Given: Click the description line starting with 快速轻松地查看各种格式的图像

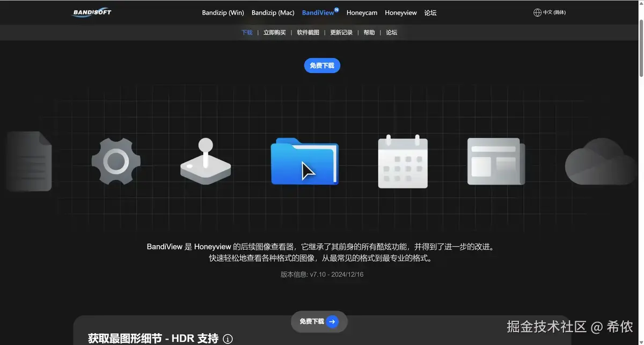Looking at the screenshot, I should pos(320,258).
